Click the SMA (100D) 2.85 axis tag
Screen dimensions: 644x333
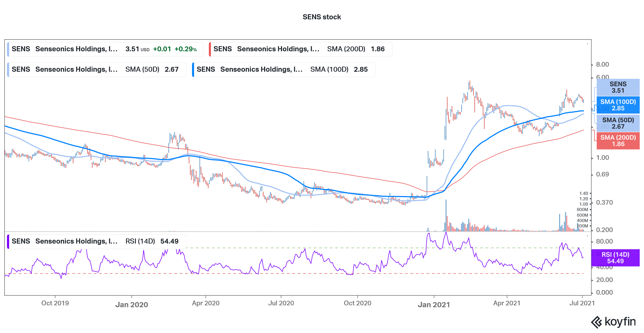pyautogui.click(x=618, y=105)
